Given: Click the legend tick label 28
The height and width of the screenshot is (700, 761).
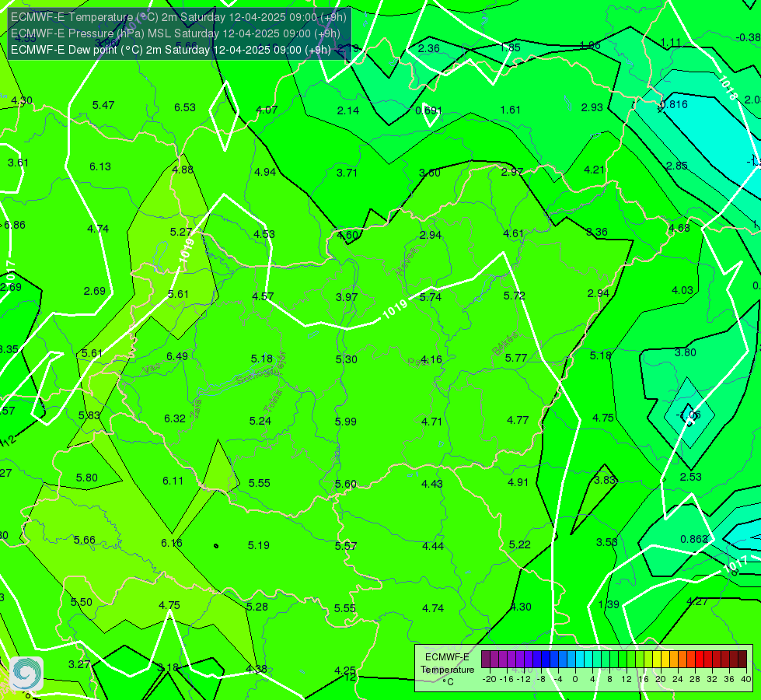Looking at the screenshot, I should [695, 679].
